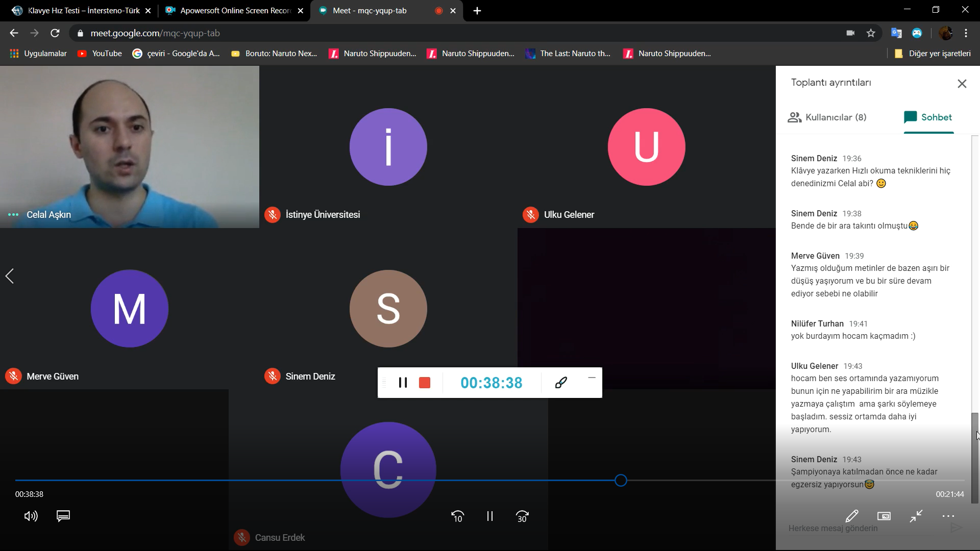Open the captions icon in player
The width and height of the screenshot is (980, 551).
tap(63, 516)
